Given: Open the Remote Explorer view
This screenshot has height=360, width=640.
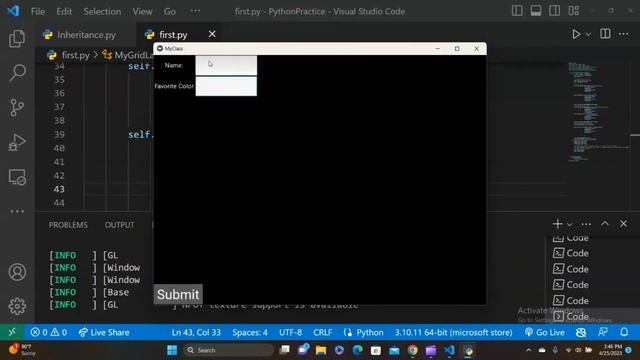Looking at the screenshot, I should [17, 178].
